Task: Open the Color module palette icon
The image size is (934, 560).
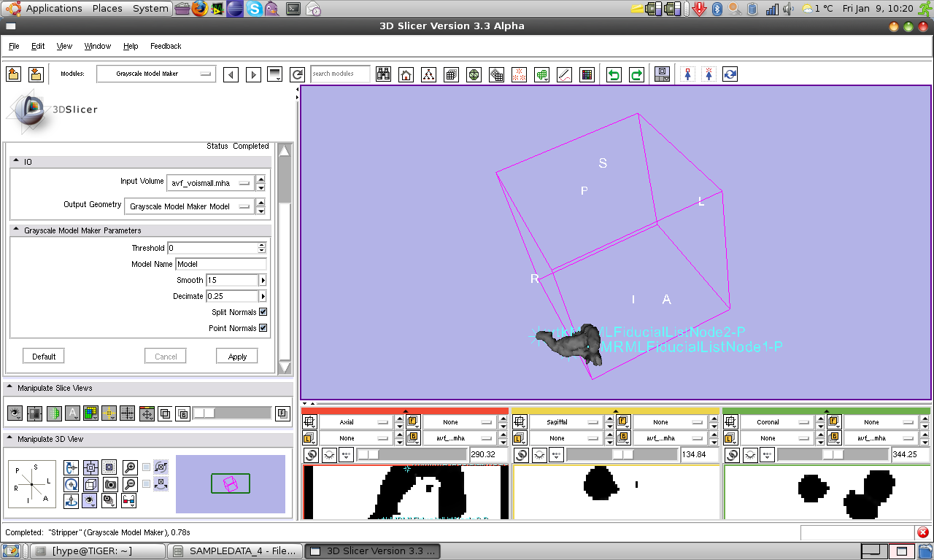Action: click(x=587, y=74)
